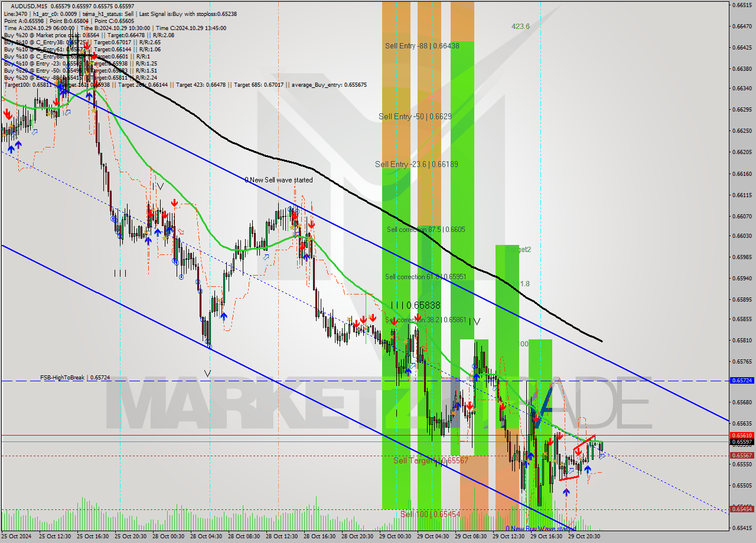The height and width of the screenshot is (543, 756).
Task: Click the '0 New Buy Wave started' annotation
Action: click(x=540, y=529)
